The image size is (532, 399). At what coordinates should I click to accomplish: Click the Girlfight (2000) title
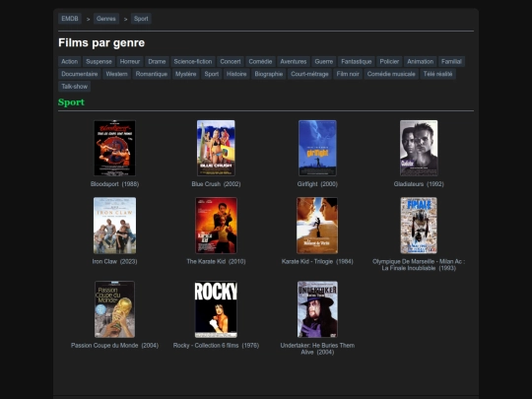(x=317, y=184)
